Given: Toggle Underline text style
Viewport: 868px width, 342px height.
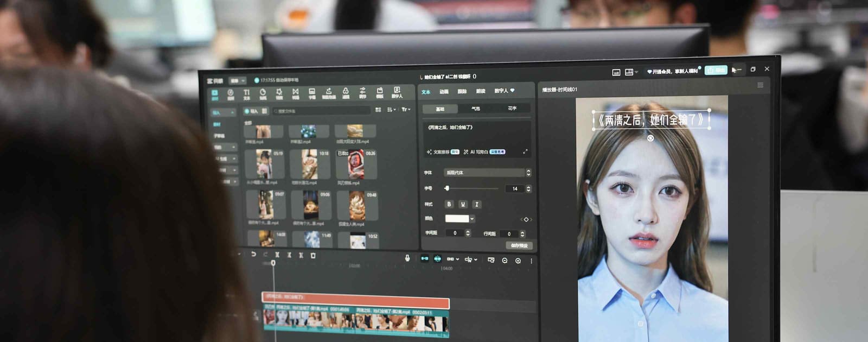Looking at the screenshot, I should click(463, 204).
